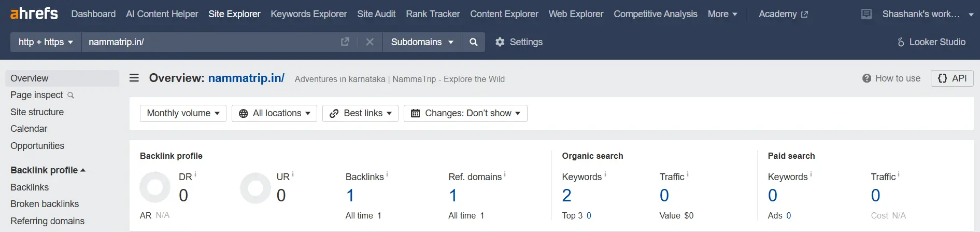Click Backlinks count value 1
Image resolution: width=980 pixels, height=232 pixels.
point(350,196)
